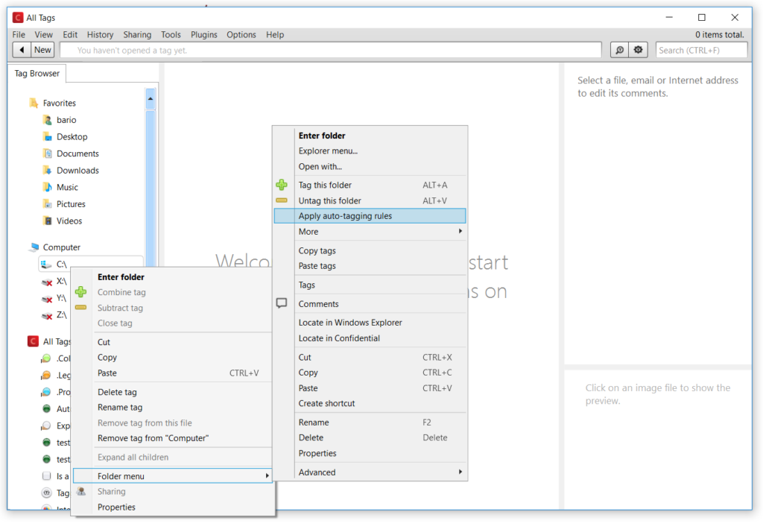The width and height of the screenshot is (763, 532).
Task: Click the Music folder icon in Tag Browser
Action: [46, 187]
